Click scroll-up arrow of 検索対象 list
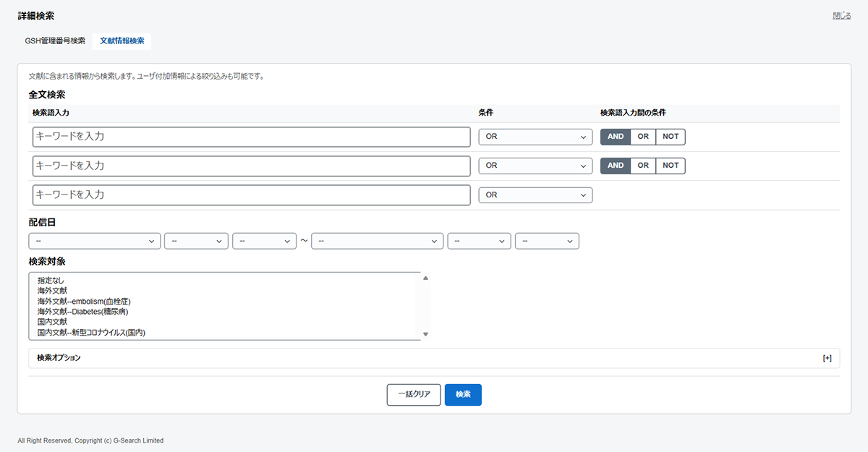 [x=426, y=278]
